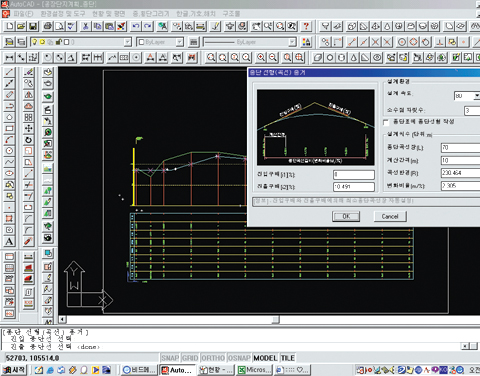The width and height of the screenshot is (480, 376).
Task: Click the profile curve preview image in dialog
Action: click(315, 127)
